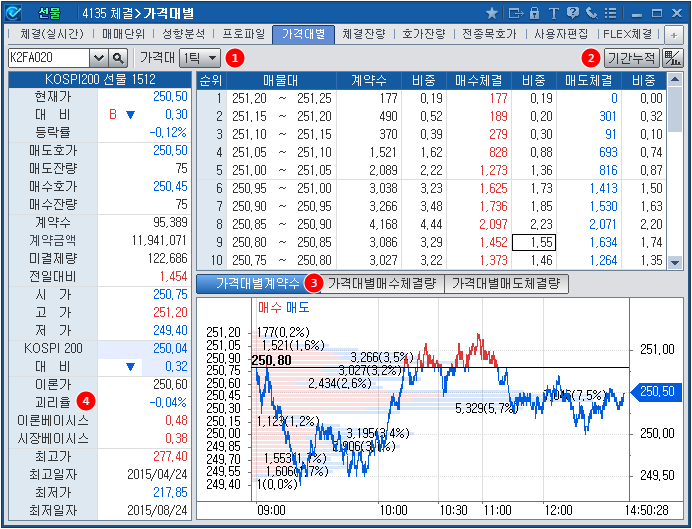Click the 최고가 value 277,40
Image resolution: width=692 pixels, height=529 pixels.
point(170,456)
